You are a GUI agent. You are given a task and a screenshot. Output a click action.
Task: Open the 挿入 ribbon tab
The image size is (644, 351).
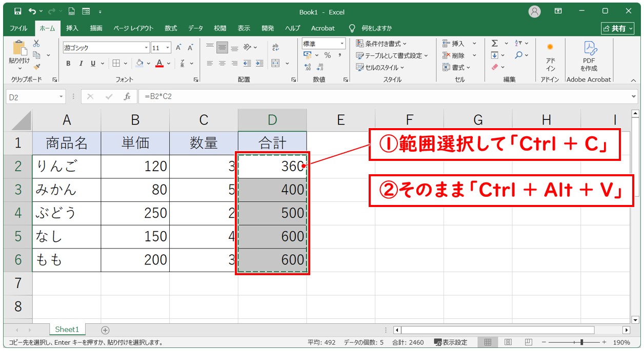72,28
